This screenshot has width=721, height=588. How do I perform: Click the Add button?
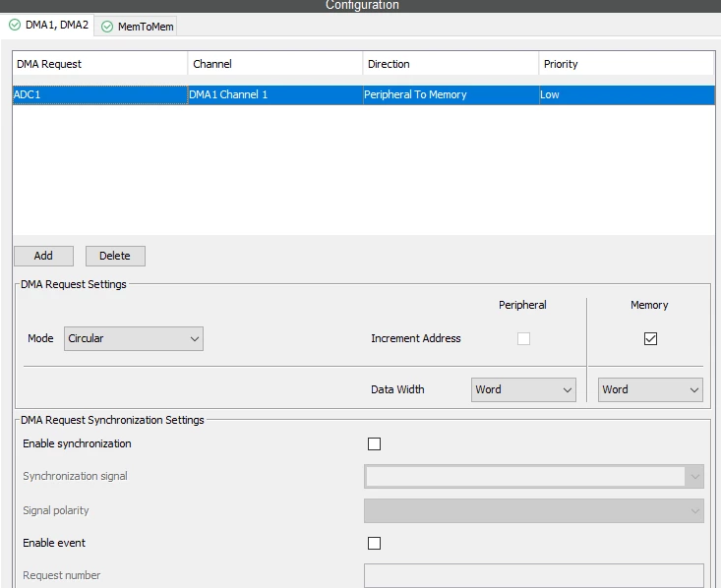click(x=43, y=256)
